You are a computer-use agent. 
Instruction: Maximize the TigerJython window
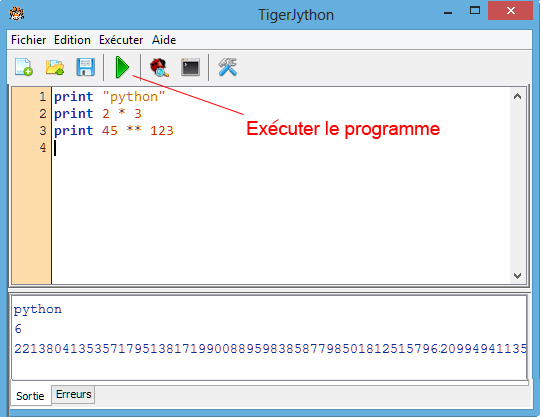click(x=475, y=11)
